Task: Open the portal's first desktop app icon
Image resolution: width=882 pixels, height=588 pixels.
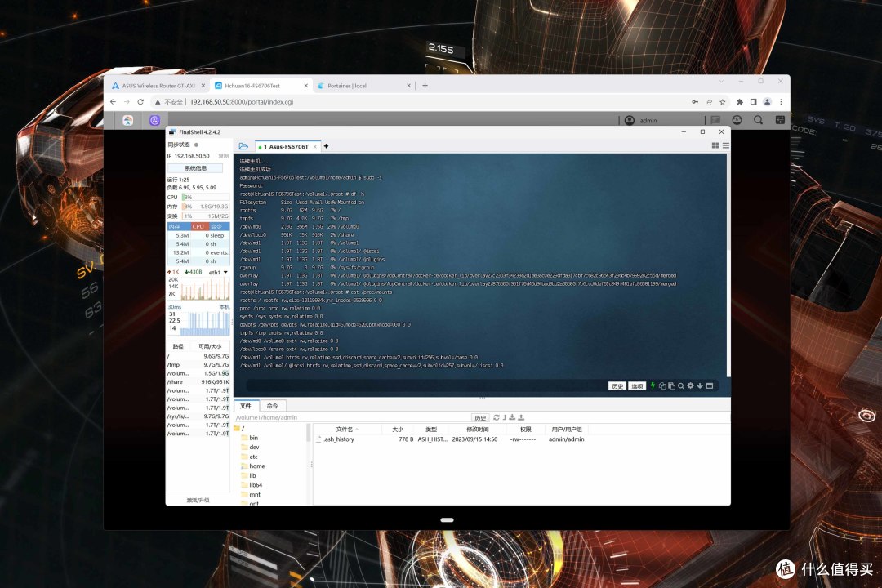Action: pos(127,120)
